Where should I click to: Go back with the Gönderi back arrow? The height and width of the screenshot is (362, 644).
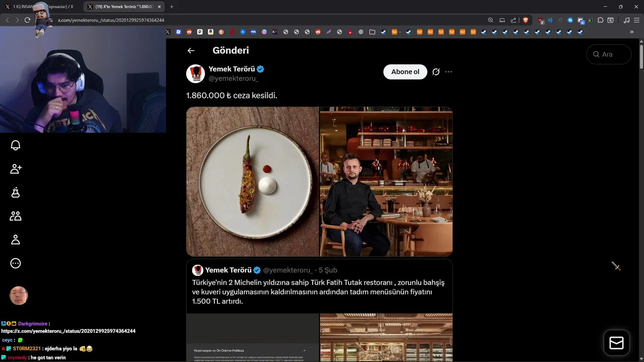tap(191, 50)
